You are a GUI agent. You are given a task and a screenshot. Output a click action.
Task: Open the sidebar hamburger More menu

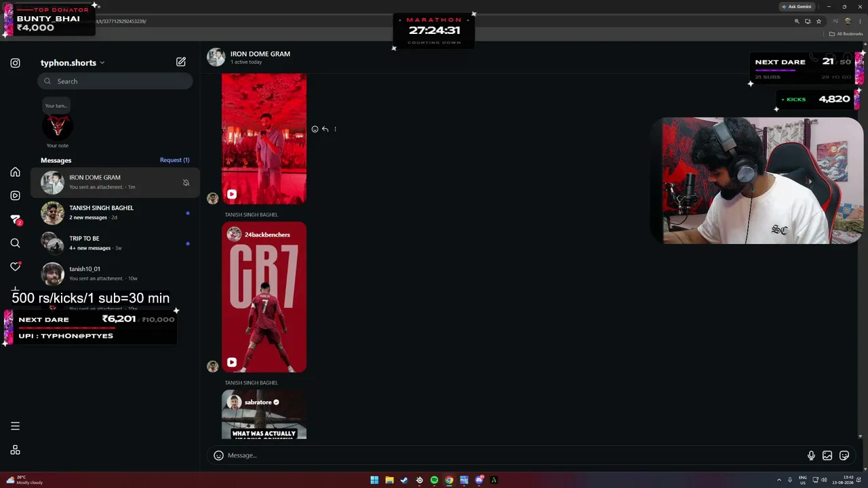click(x=15, y=426)
